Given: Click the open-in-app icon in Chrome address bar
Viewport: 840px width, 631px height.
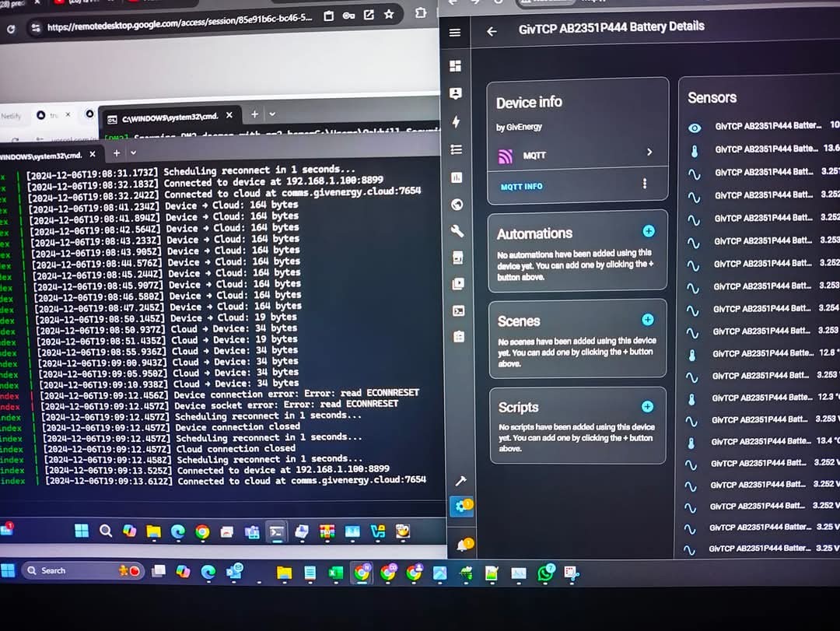Looking at the screenshot, I should 369,15.
